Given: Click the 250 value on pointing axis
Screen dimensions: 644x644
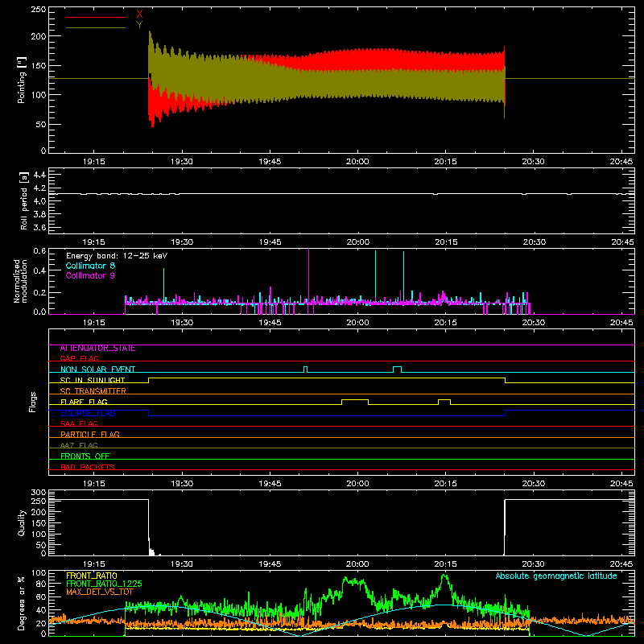Looking at the screenshot, I should (x=39, y=9).
